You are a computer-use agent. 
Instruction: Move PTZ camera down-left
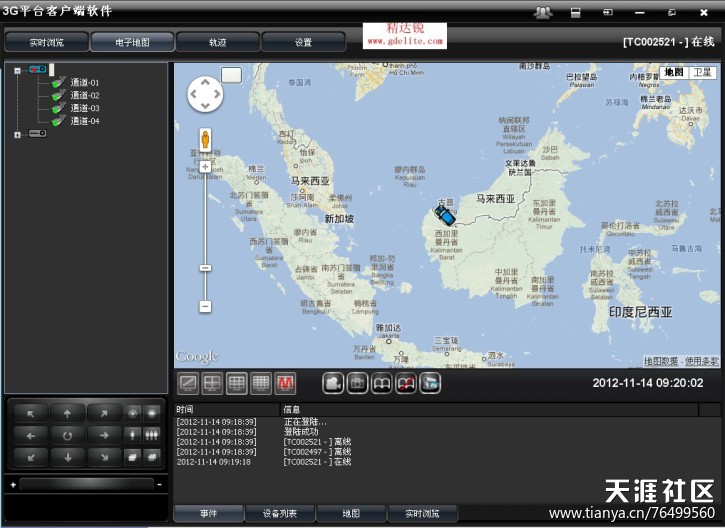(x=31, y=457)
